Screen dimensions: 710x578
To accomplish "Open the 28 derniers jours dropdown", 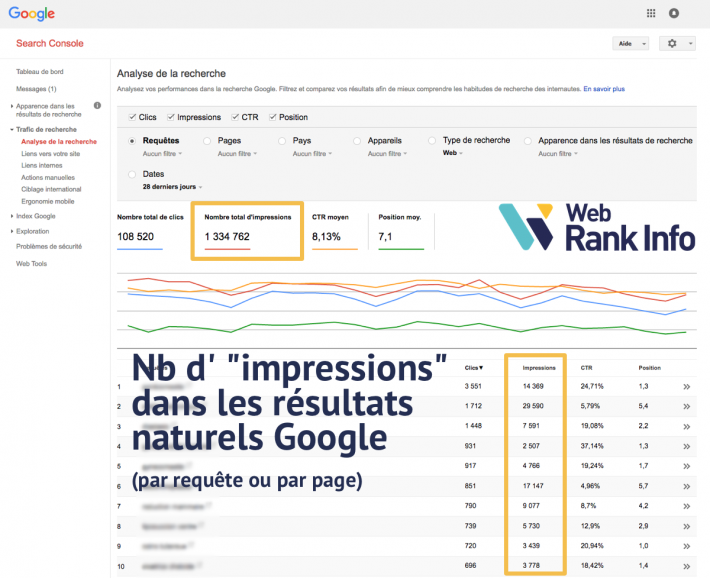I will [x=173, y=187].
